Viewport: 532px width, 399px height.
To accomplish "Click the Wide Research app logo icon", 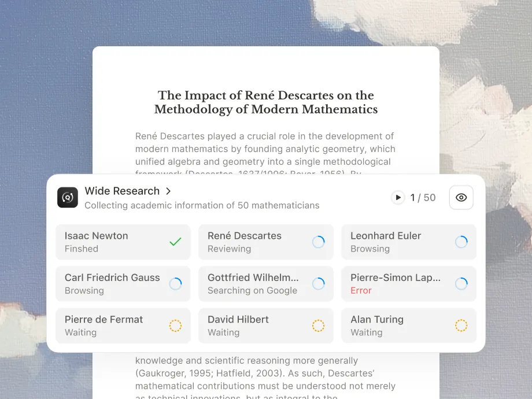I will coord(68,197).
